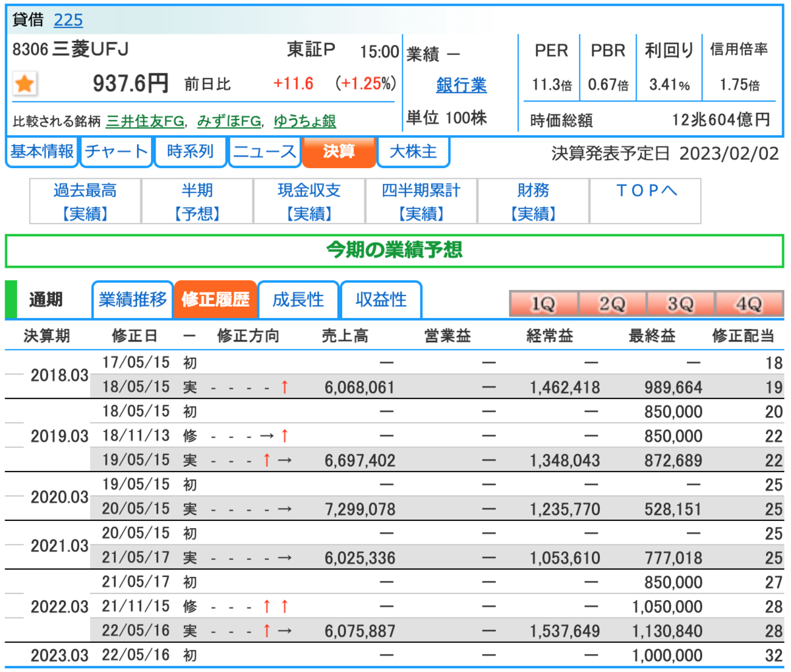
Task: Click the 2021.03 fiscal period cell
Action: [x=59, y=546]
